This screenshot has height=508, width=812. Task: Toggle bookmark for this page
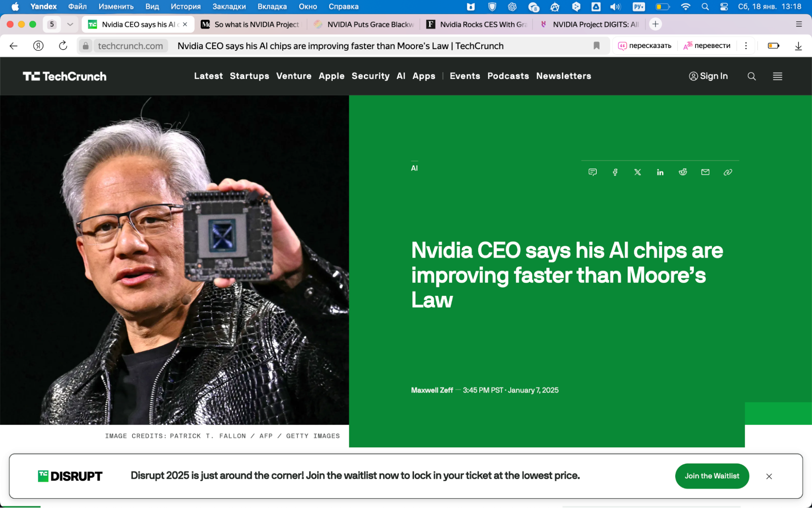596,46
